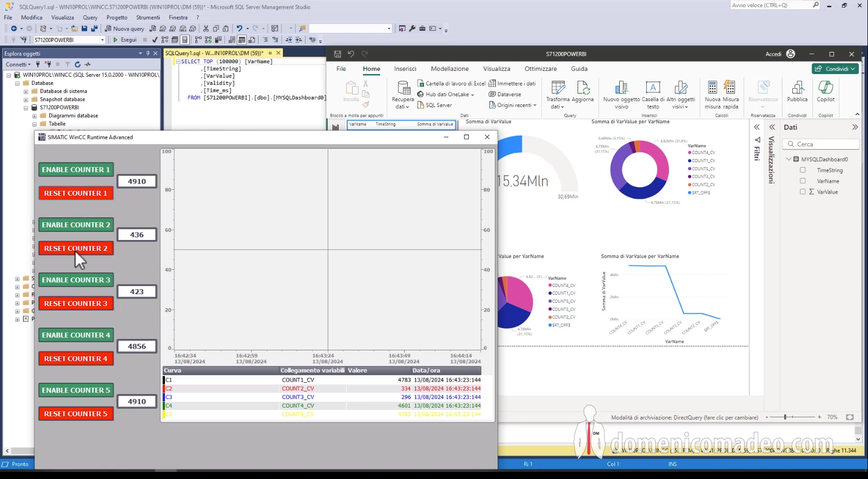Viewport: 868px width, 479px height.
Task: Expand the Database di sistema tree node
Action: point(26,91)
